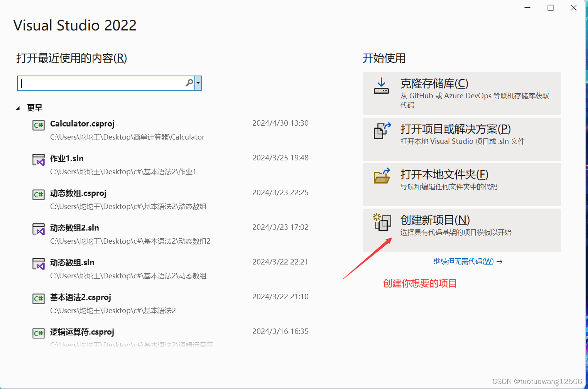Minimize the Visual Studio 2022 window
588x389 pixels.
coord(527,8)
